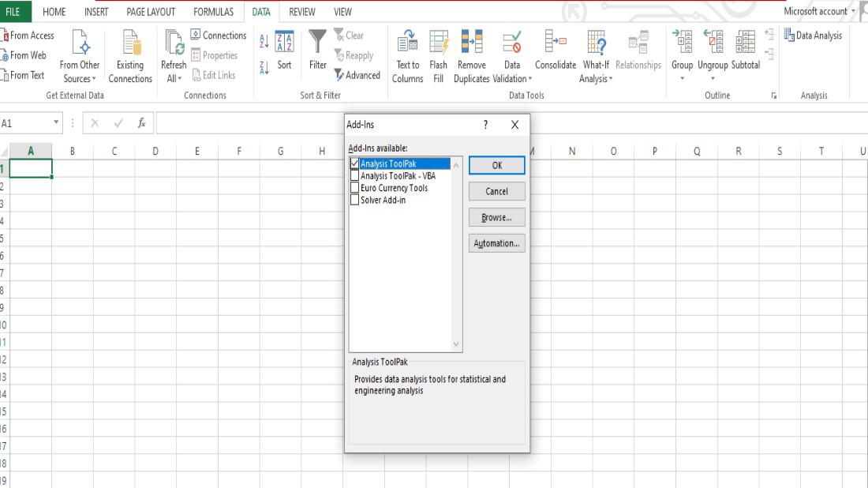Expand the Ungroup dropdown
The image size is (868, 488).
tap(713, 79)
